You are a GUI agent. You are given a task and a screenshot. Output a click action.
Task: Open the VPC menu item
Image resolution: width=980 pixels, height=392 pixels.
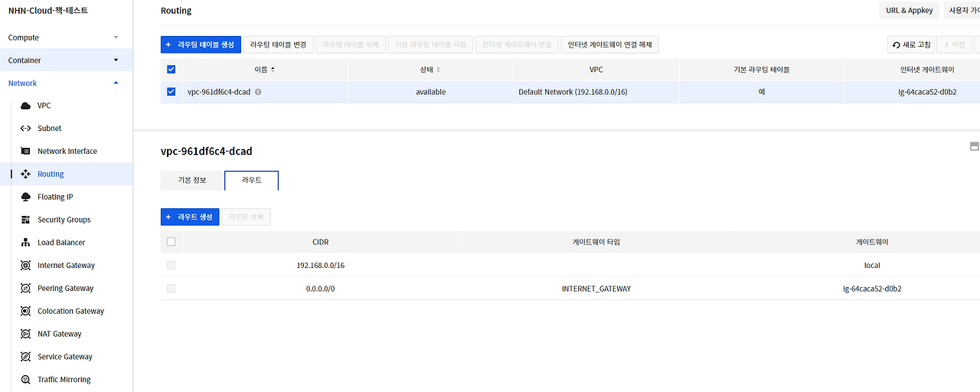pos(44,106)
